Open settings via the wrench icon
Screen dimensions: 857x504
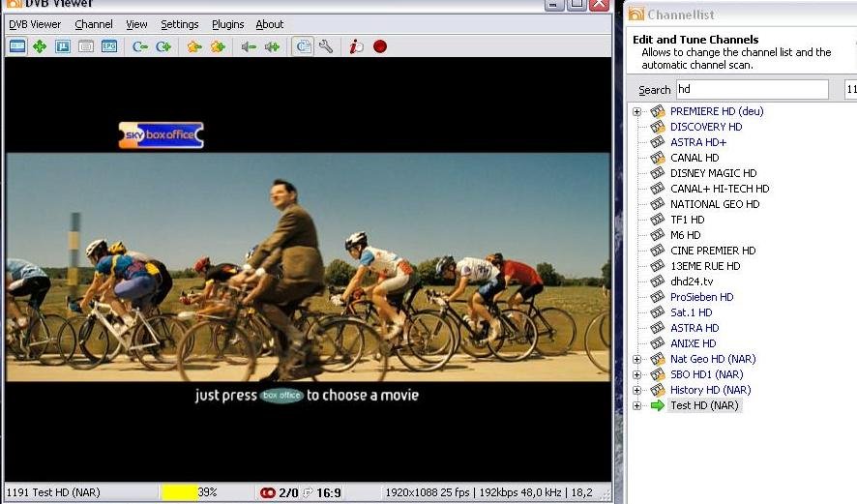(x=326, y=46)
